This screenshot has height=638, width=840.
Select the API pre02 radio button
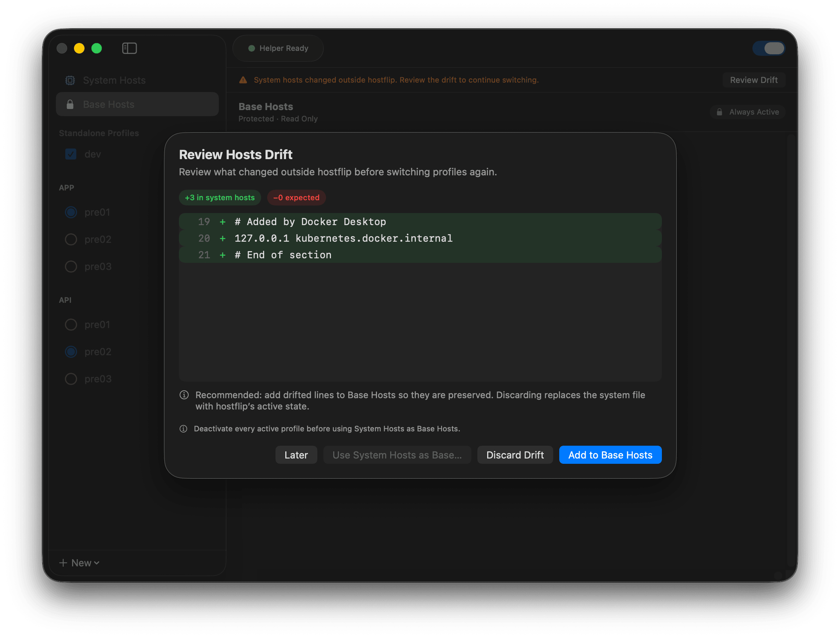click(x=71, y=352)
